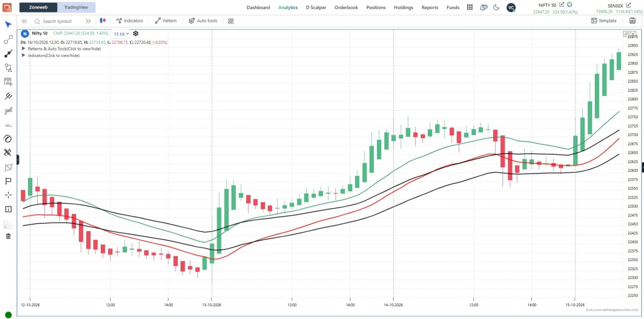Click the multicolor ring beside NIFTY 50
644x319 pixels.
569,5
